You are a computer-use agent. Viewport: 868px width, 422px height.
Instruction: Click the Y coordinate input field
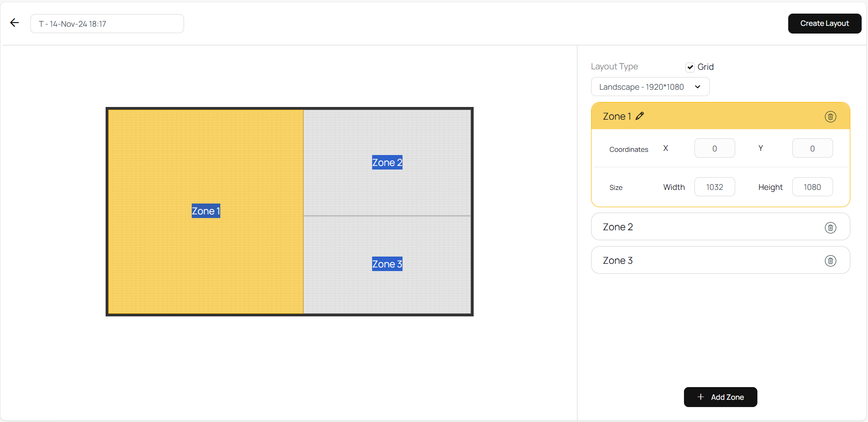[812, 149]
